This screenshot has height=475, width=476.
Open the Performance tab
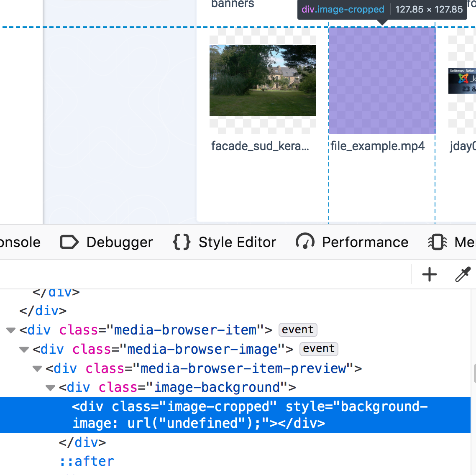352,242
